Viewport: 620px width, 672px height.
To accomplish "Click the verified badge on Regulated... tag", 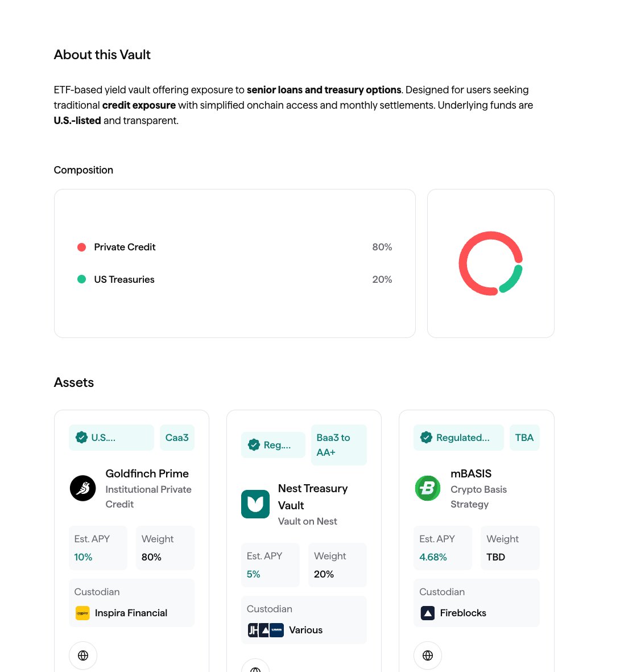I will [x=427, y=437].
